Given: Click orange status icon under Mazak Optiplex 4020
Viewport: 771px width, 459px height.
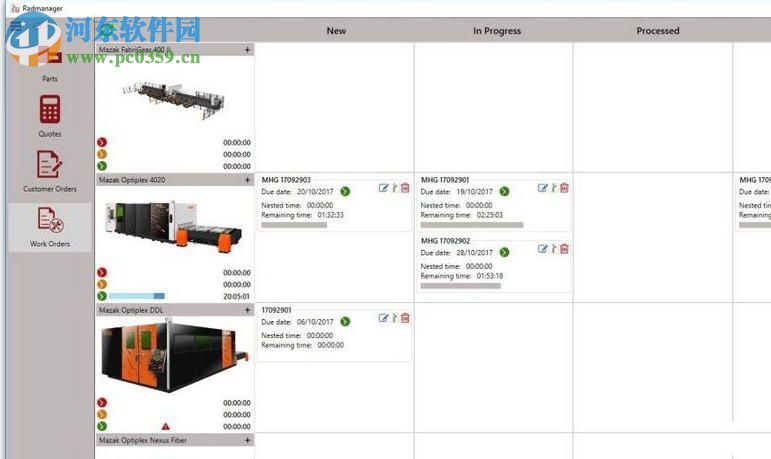Looking at the screenshot, I should 102,284.
